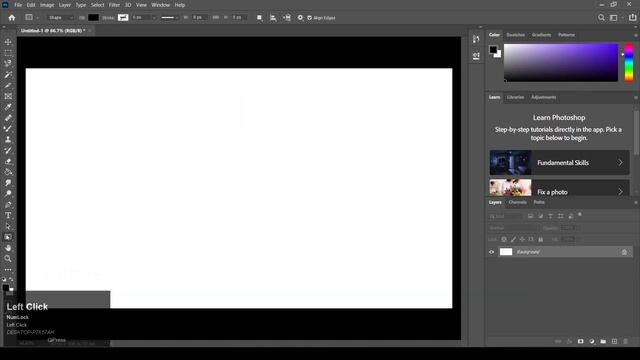Switch to the Adjustments tab
This screenshot has width=640, height=360.
pyautogui.click(x=544, y=98)
